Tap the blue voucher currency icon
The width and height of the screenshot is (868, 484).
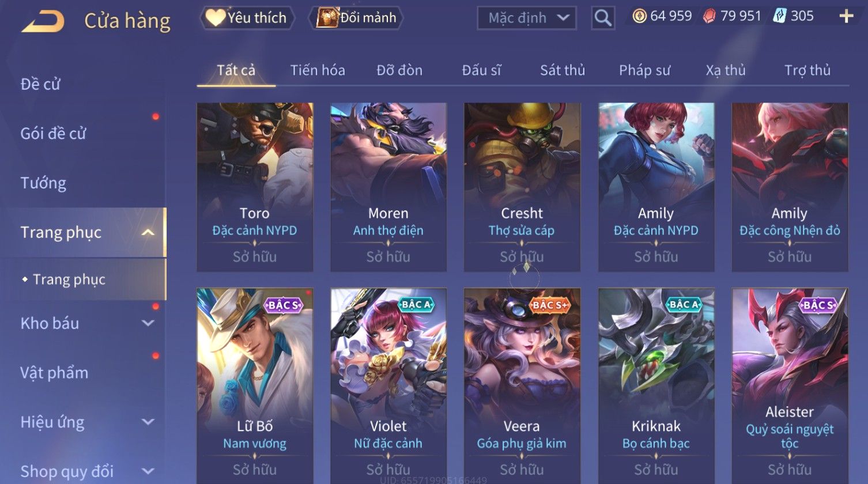780,16
